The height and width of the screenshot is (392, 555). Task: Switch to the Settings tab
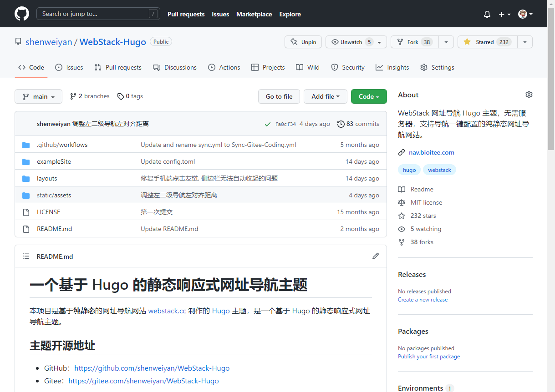[x=437, y=67]
